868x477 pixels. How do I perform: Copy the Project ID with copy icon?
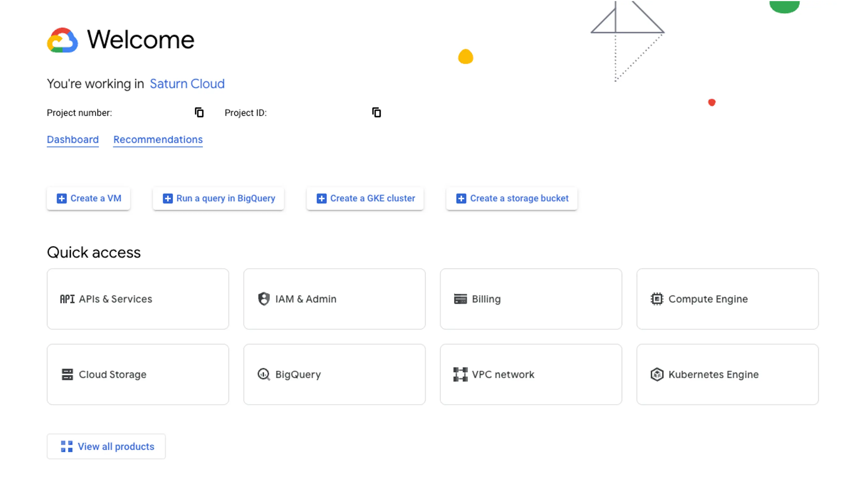coord(376,112)
